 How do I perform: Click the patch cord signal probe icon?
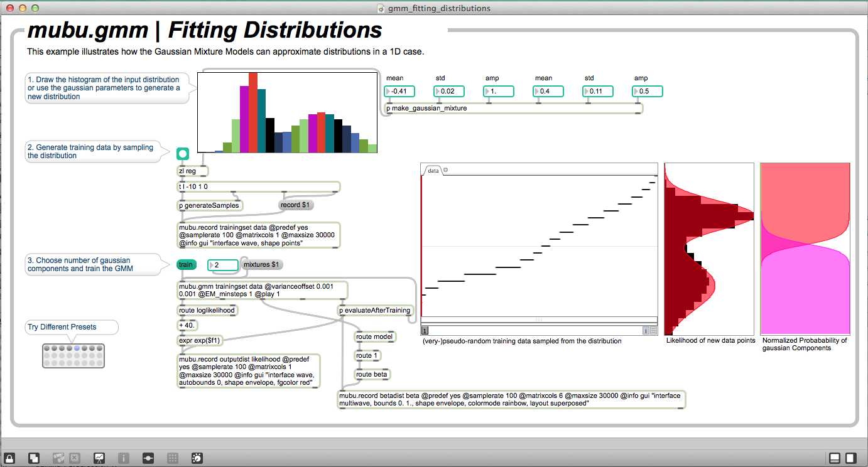pyautogui.click(x=148, y=458)
